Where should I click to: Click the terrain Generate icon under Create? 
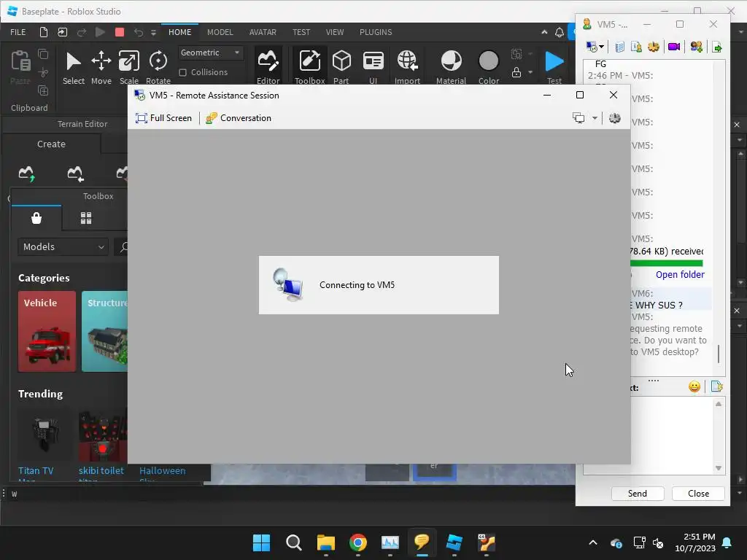pos(27,174)
